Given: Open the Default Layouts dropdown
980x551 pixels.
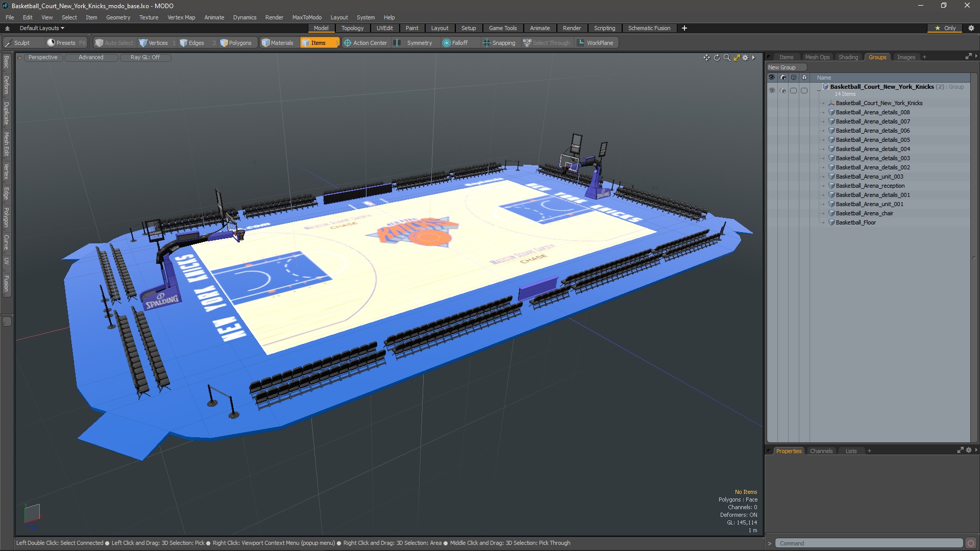Looking at the screenshot, I should [x=42, y=28].
